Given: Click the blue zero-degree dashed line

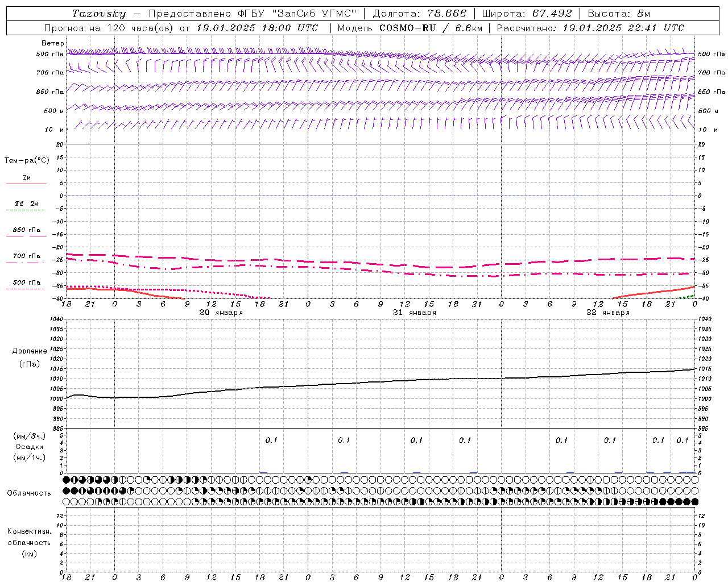Looking at the screenshot, I should tap(380, 196).
